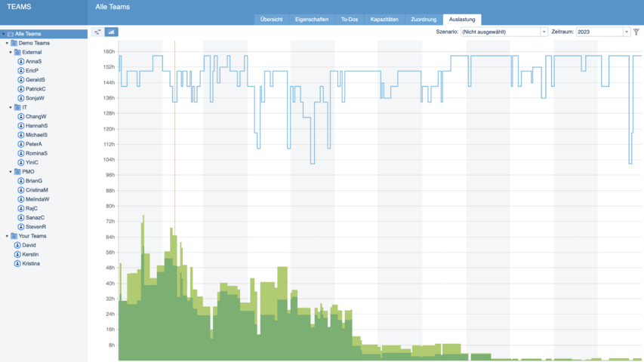
Task: Select the Zuordnung tab
Action: 424,20
